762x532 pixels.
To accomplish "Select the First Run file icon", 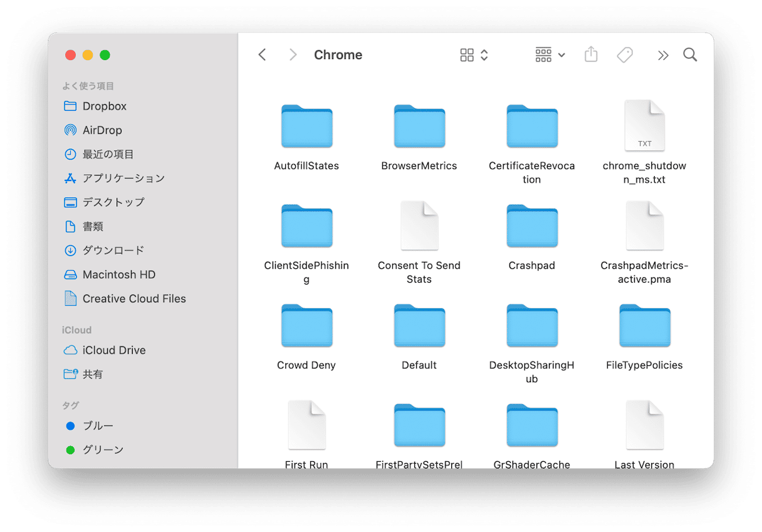I will 306,425.
